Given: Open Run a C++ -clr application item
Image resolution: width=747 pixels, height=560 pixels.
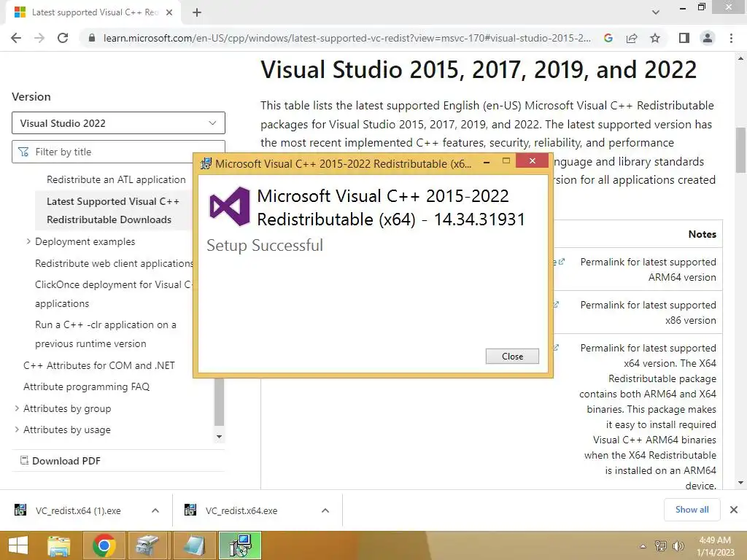Looking at the screenshot, I should pos(105,334).
